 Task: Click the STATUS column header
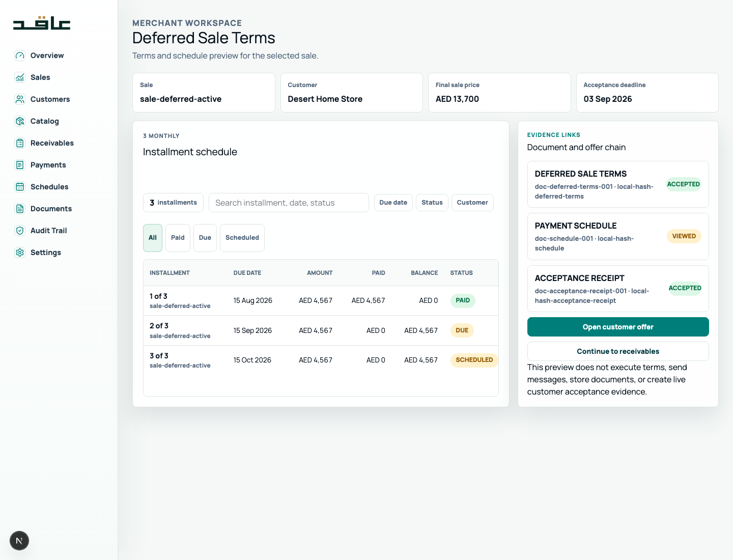pyautogui.click(x=462, y=273)
